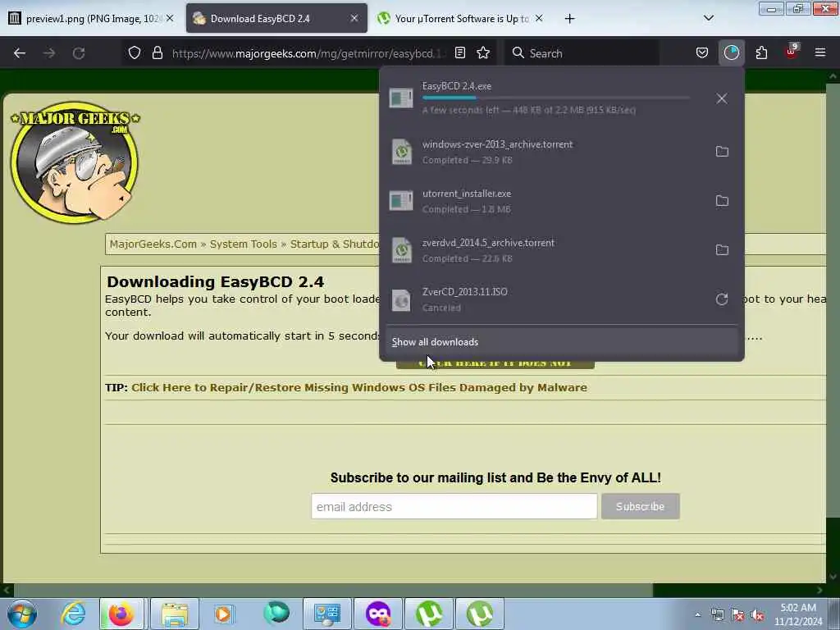Launch Internet Explorer from taskbar
Viewport: 840px width, 630px height.
click(x=73, y=614)
